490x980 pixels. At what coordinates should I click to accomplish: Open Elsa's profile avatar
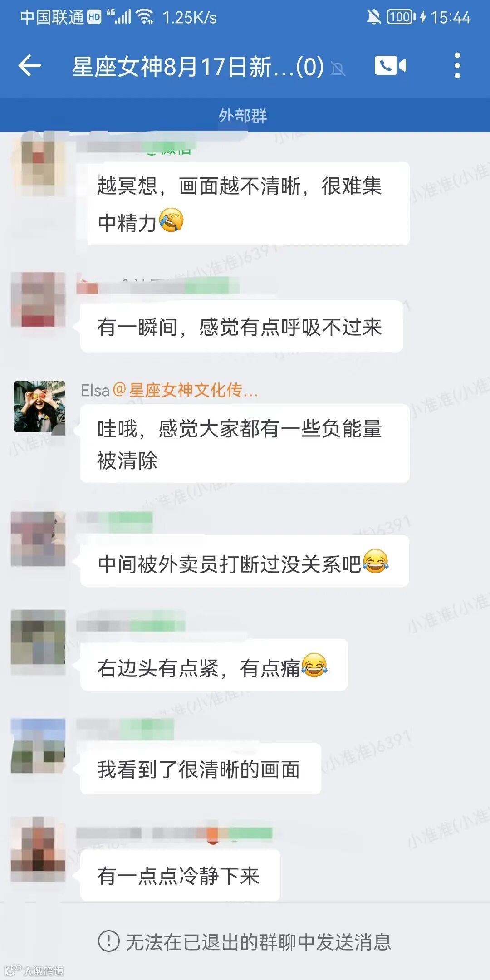(39, 407)
